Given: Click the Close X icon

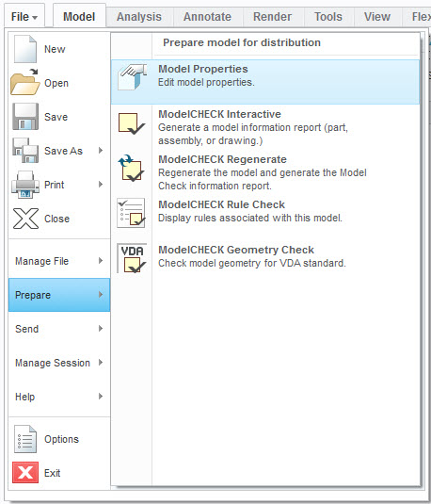Looking at the screenshot, I should (x=25, y=219).
